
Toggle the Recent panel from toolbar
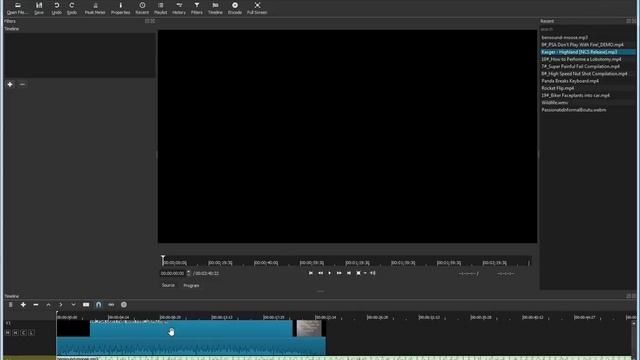tap(142, 8)
